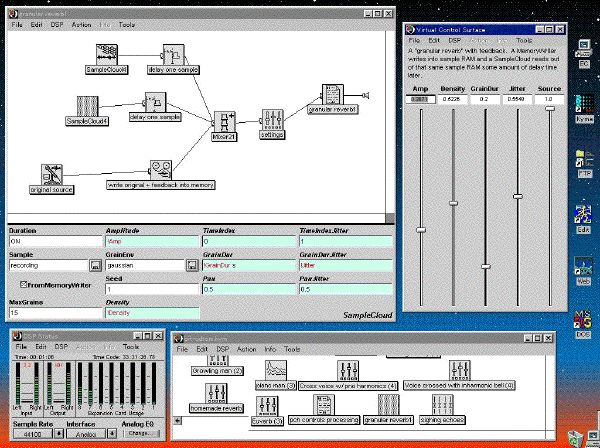Open Info menu in sound file window
The height and width of the screenshot is (448, 600).
click(270, 349)
